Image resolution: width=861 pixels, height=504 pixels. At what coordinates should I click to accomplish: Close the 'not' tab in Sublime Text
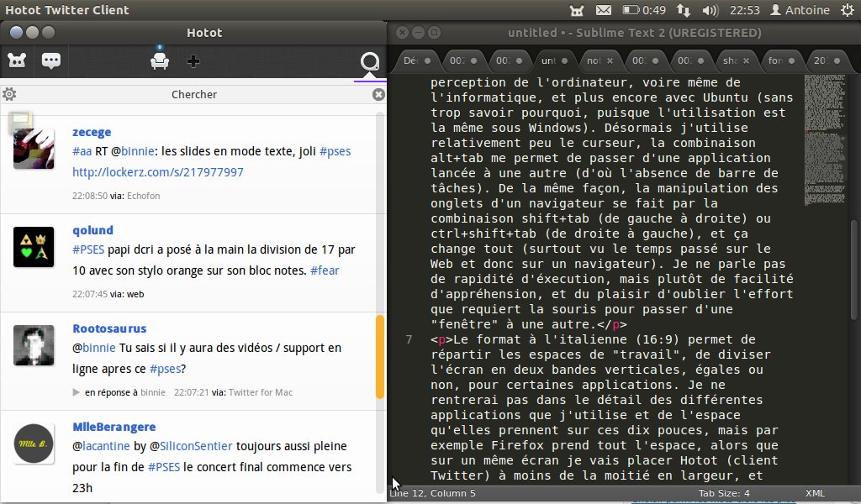(610, 60)
